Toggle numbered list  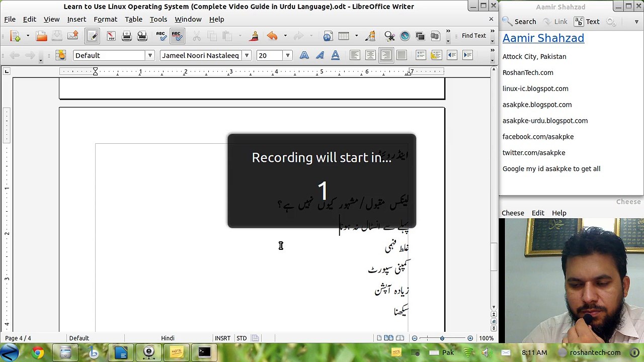[x=421, y=55]
